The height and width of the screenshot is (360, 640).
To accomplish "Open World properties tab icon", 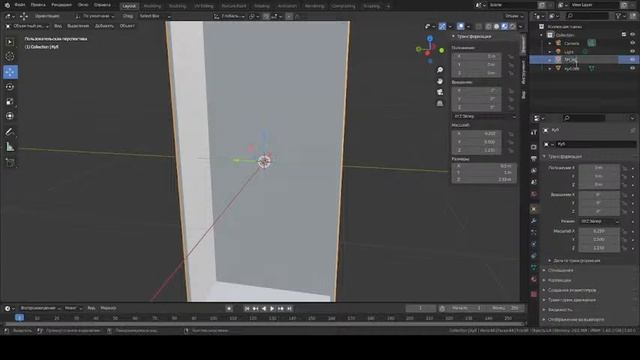I will (534, 194).
